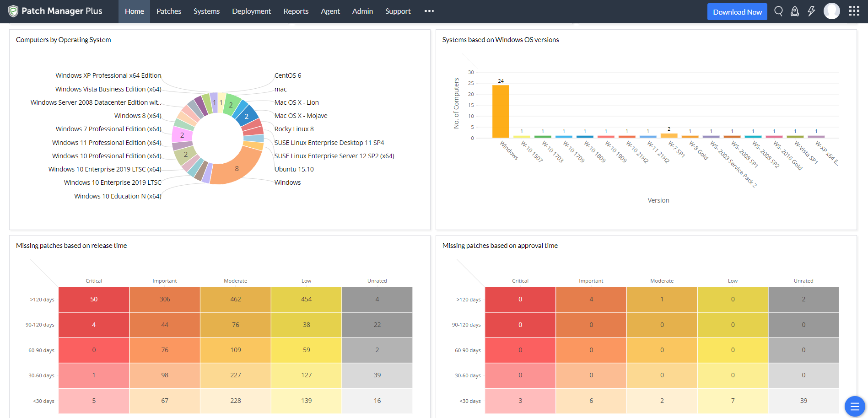This screenshot has height=418, width=868.
Task: Open the apps grid icon
Action: pyautogui.click(x=854, y=11)
